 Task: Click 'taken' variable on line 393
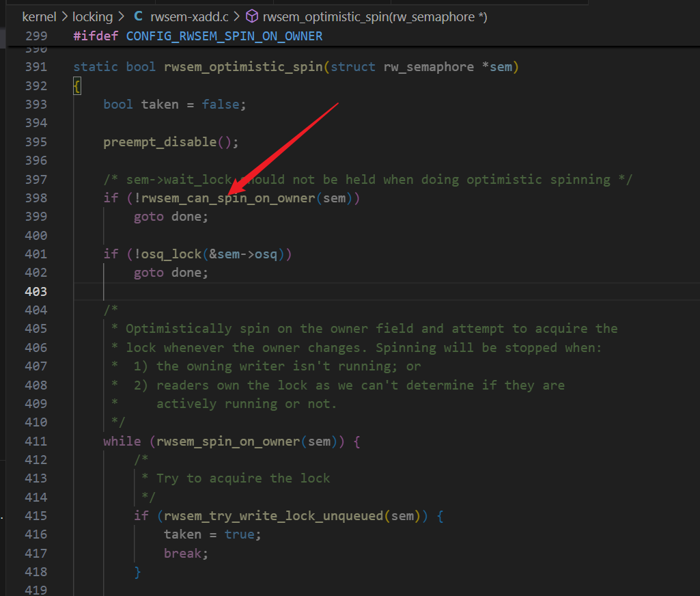click(160, 105)
